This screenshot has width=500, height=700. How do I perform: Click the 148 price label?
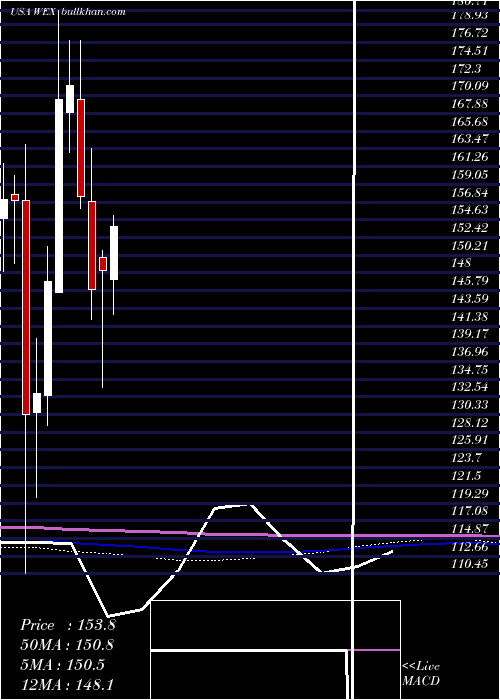click(x=461, y=263)
